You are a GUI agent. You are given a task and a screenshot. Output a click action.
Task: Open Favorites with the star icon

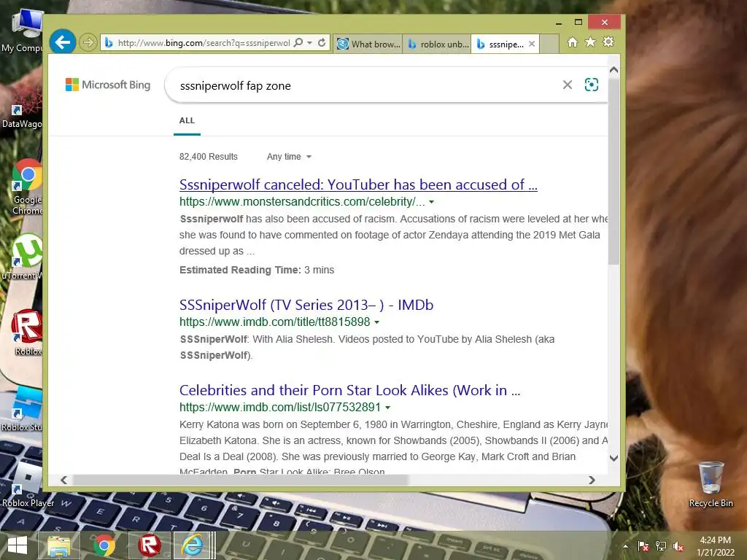point(590,42)
